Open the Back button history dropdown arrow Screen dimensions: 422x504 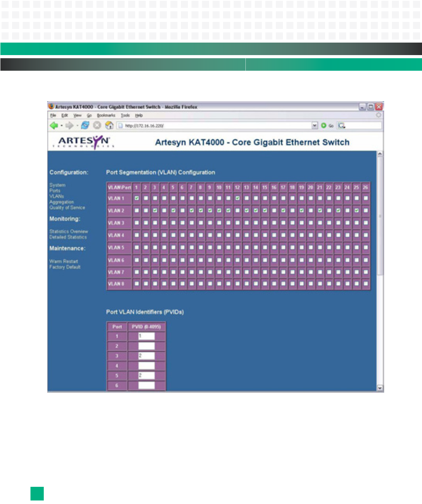pos(61,125)
